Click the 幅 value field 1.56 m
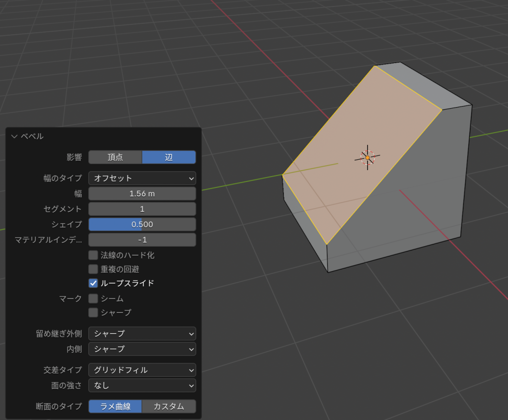The height and width of the screenshot is (420, 508). click(x=142, y=193)
